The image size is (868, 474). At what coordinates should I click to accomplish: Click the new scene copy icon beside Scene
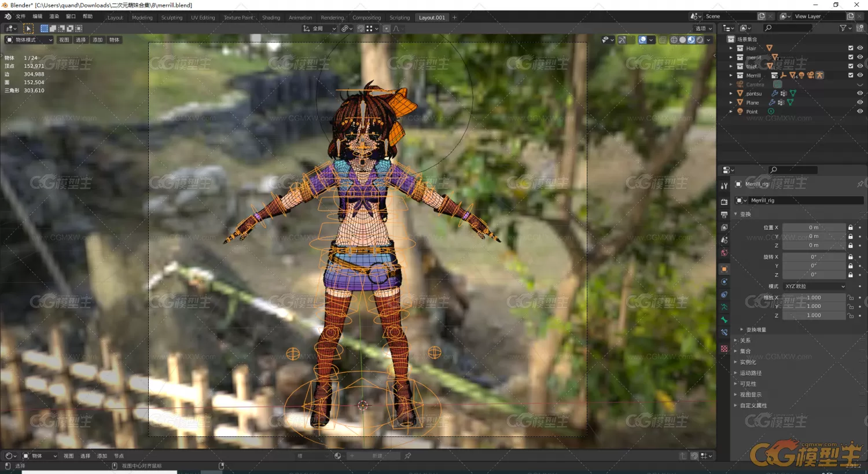[x=762, y=16]
